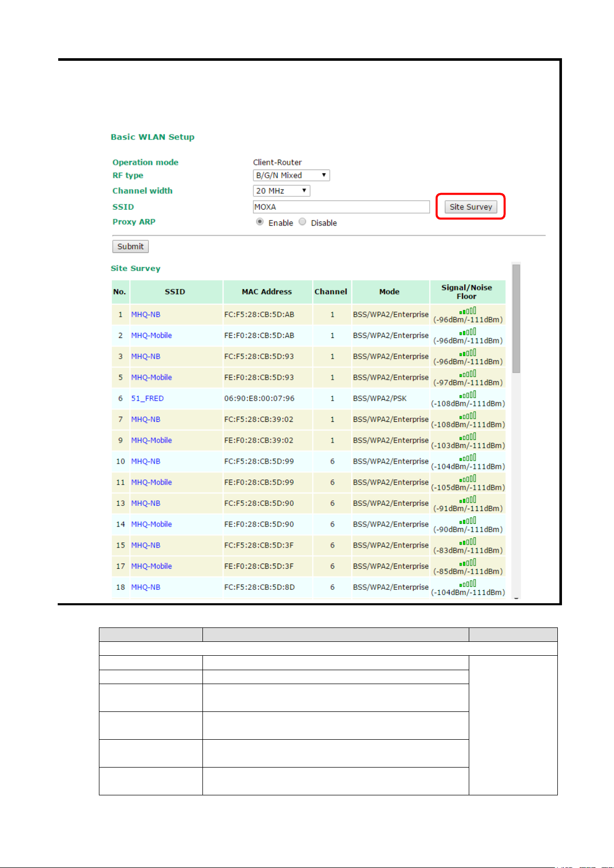This screenshot has height=868, width=614.
Task: Select MHQ-NB link in row 3
Action: [146, 356]
